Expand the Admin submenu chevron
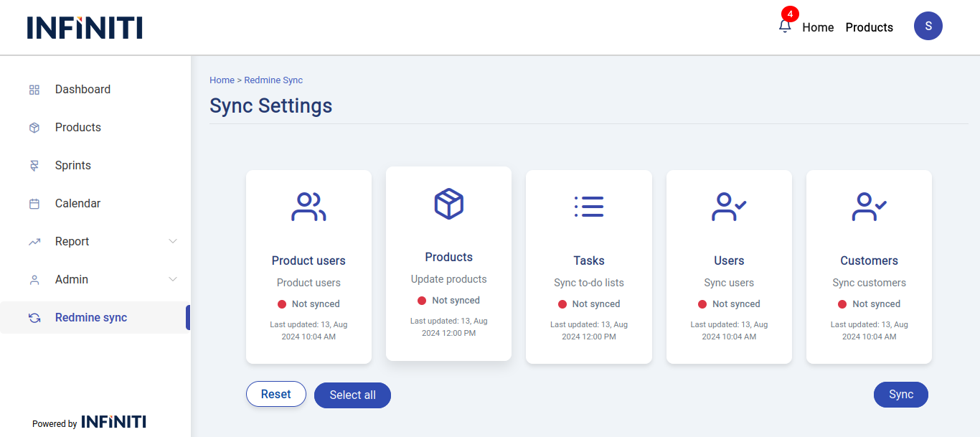Image resolution: width=980 pixels, height=437 pixels. pos(173,280)
